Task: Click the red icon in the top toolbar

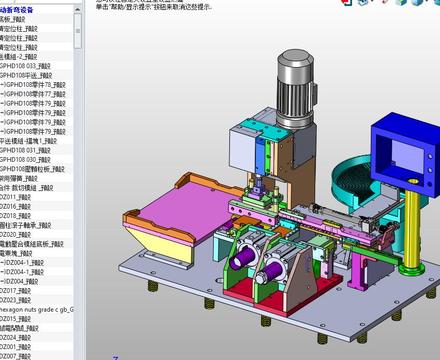Action: coord(347,2)
